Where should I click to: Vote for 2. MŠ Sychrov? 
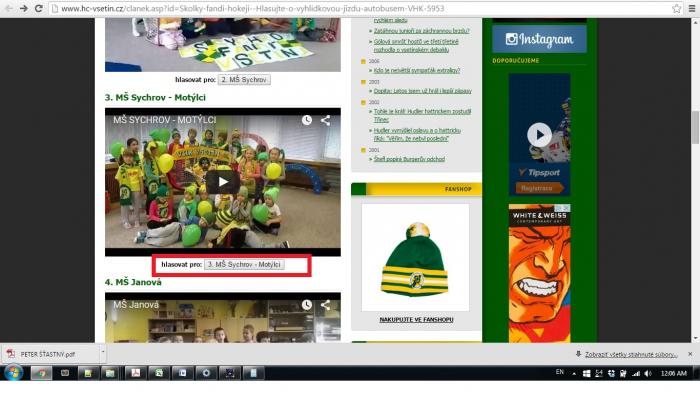coord(244,80)
